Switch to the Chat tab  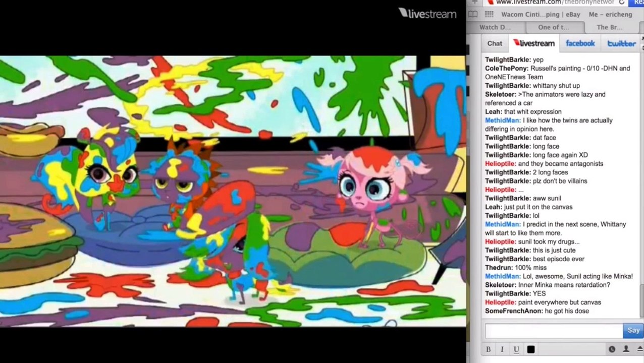pos(495,43)
